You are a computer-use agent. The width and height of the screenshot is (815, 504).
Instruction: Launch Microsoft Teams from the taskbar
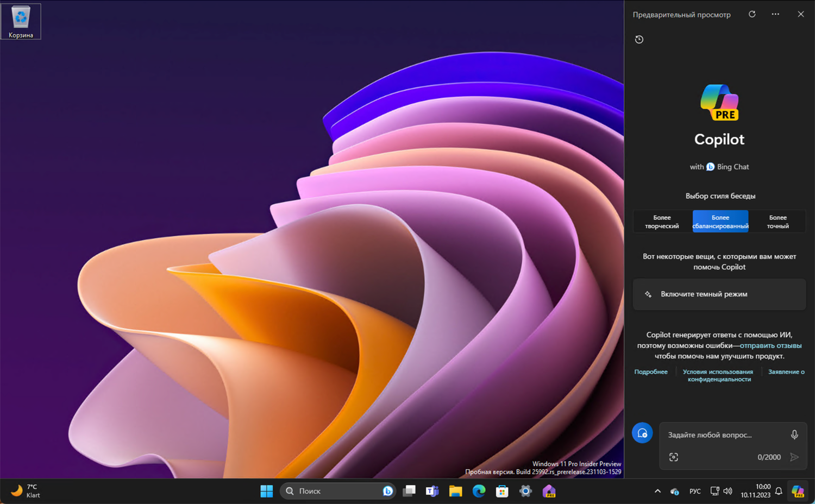(432, 492)
